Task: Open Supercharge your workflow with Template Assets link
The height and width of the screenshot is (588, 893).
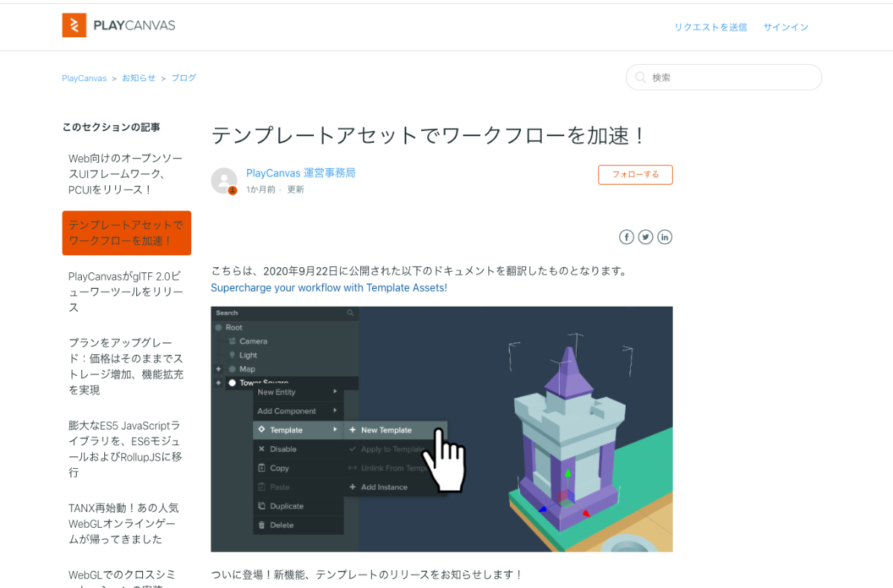Action: (x=329, y=287)
